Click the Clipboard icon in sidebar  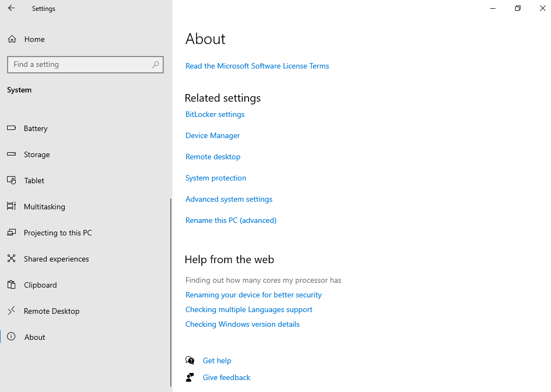click(11, 285)
